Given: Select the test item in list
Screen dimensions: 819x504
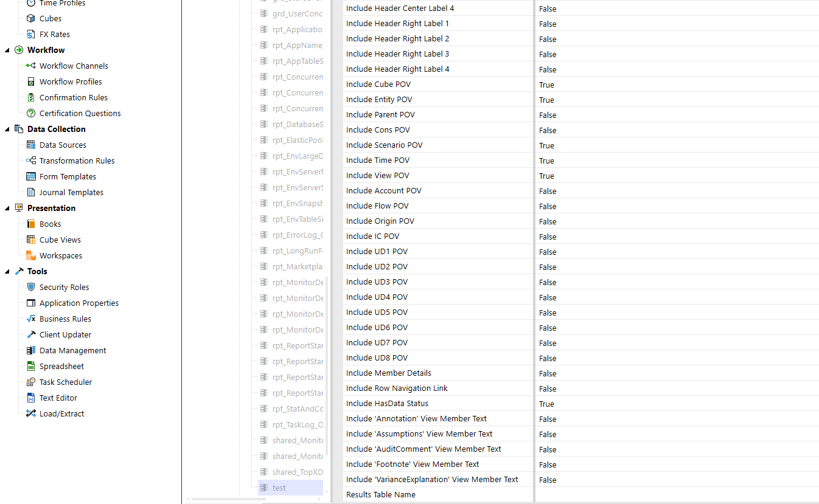Looking at the screenshot, I should click(279, 488).
